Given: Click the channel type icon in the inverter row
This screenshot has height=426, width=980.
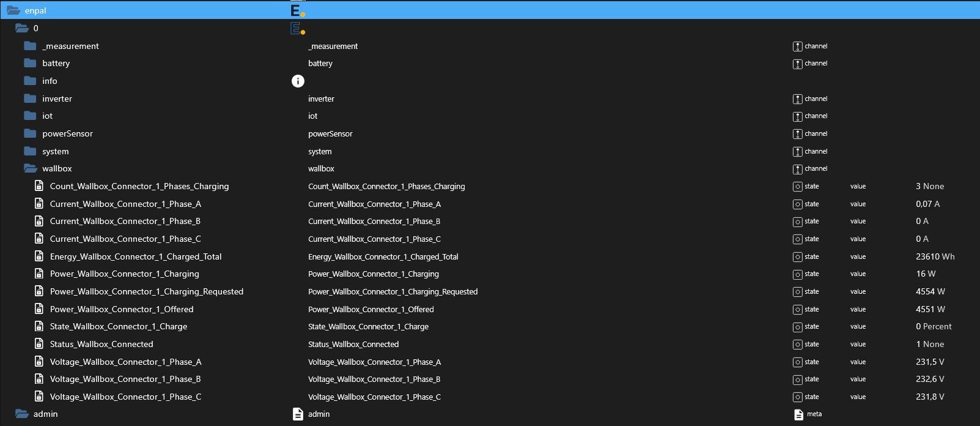Looking at the screenshot, I should pyautogui.click(x=797, y=99).
